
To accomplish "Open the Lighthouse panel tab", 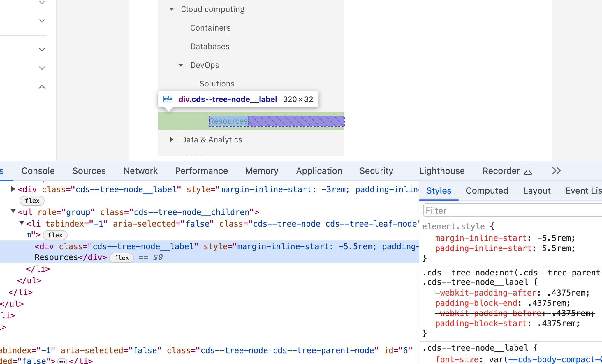I will point(442,171).
